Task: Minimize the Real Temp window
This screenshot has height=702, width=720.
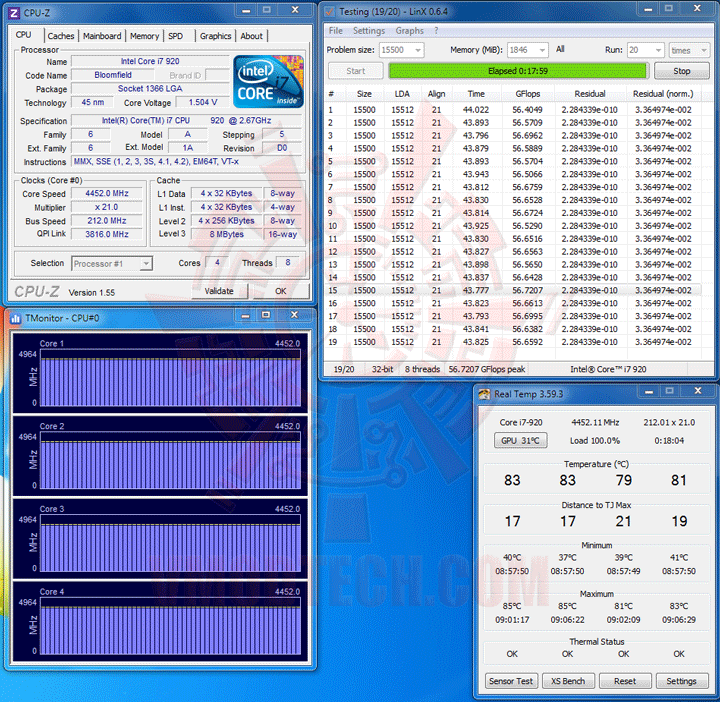Action: coord(649,392)
